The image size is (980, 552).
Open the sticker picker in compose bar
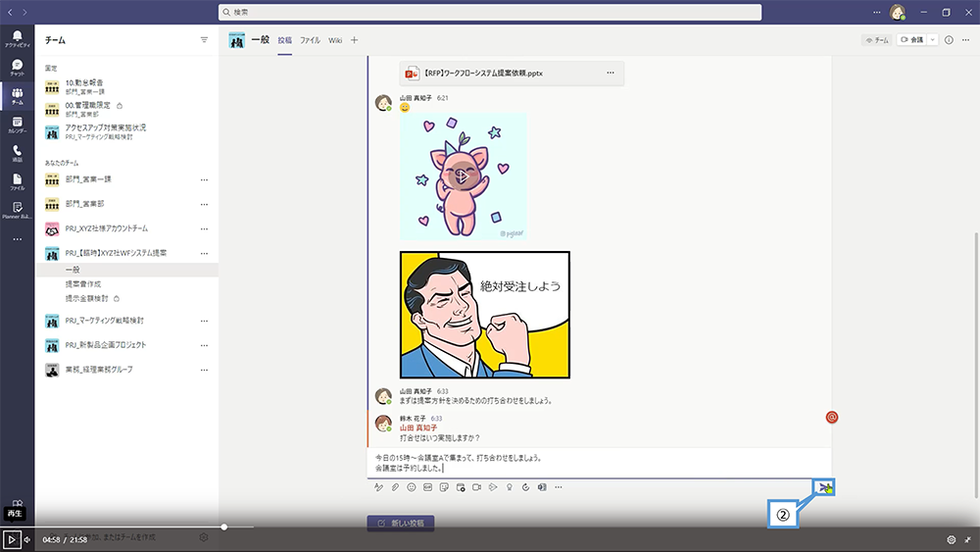pos(444,487)
